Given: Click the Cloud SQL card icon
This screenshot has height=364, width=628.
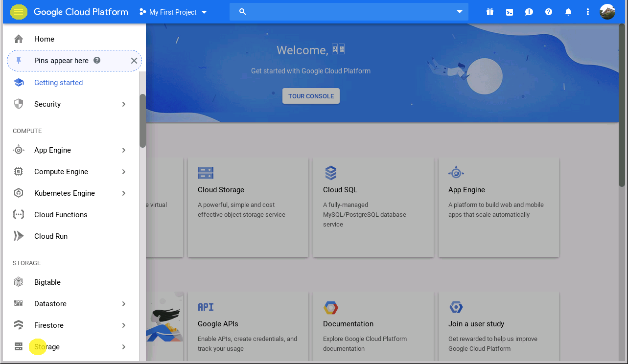Looking at the screenshot, I should 331,172.
